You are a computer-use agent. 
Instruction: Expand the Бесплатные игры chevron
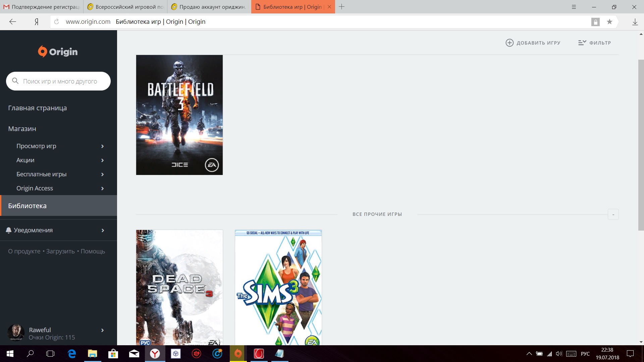pos(103,174)
